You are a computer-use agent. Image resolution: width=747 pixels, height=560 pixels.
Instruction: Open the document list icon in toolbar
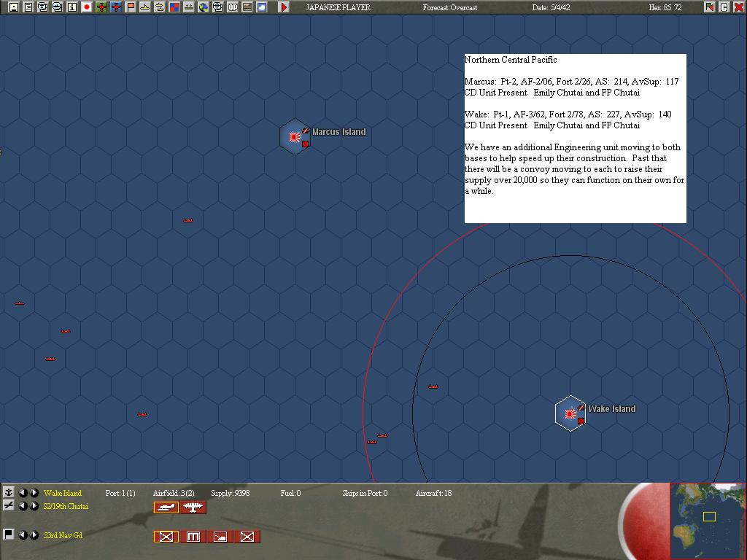coord(28,7)
